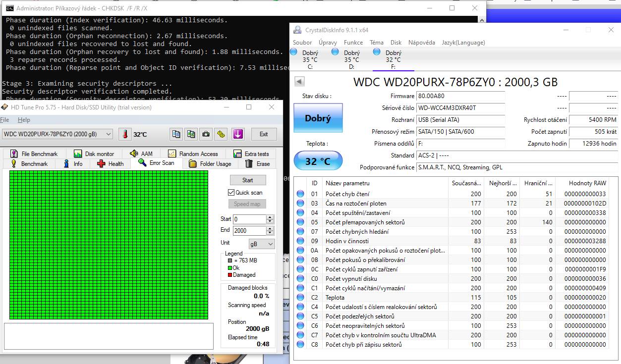Click the purple down-arrow icon in HD Tune

238,134
